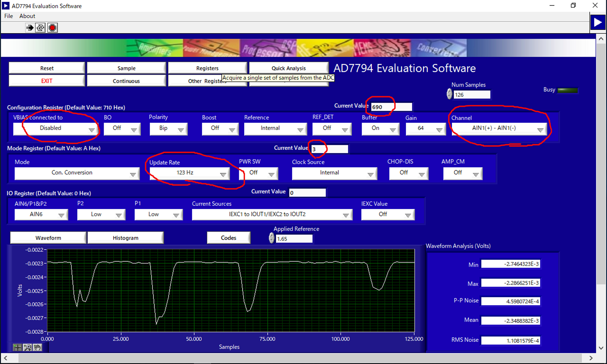Screen dimensions: 607x364
Task: Click the Reset button
Action: [47, 68]
